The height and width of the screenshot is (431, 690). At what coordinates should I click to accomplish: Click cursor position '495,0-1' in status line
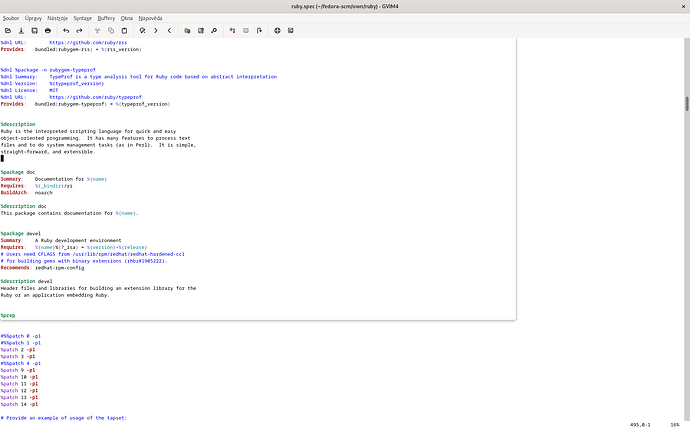(x=640, y=425)
